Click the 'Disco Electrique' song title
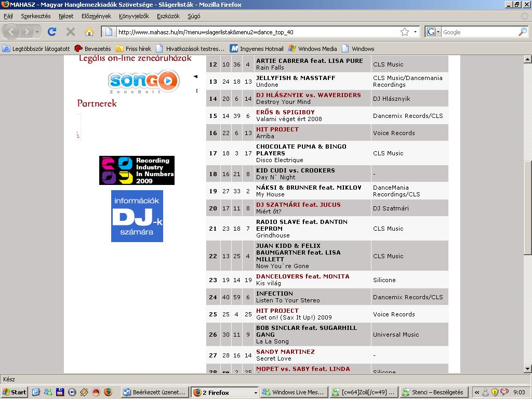The width and height of the screenshot is (532, 399). 280,160
